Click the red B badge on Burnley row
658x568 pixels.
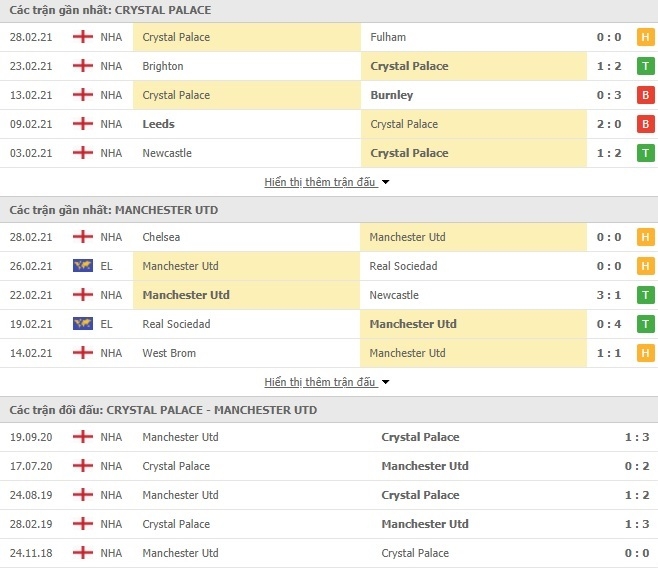(645, 95)
